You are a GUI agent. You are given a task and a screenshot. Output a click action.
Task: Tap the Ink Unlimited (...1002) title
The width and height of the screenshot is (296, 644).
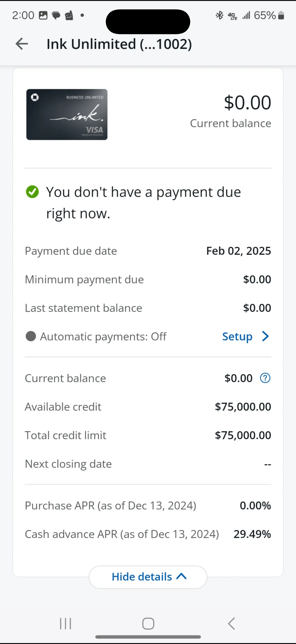pos(119,44)
